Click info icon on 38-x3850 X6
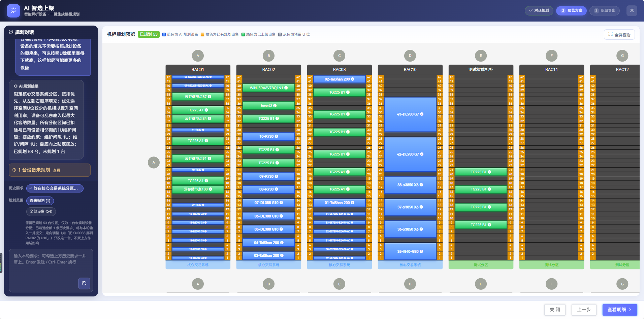The width and height of the screenshot is (644, 319). click(421, 185)
